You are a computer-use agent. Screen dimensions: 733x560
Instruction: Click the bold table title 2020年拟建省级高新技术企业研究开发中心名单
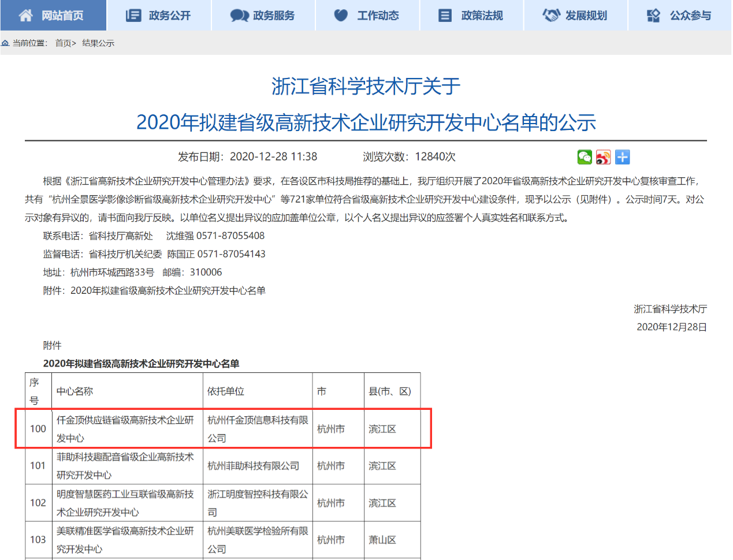[141, 364]
